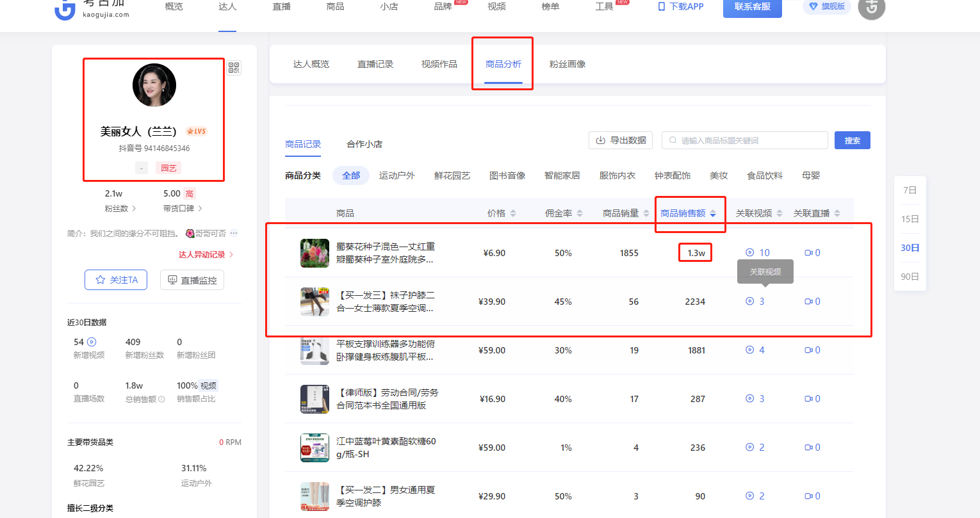Filter category by 图书音像
980x518 pixels.
(x=507, y=175)
